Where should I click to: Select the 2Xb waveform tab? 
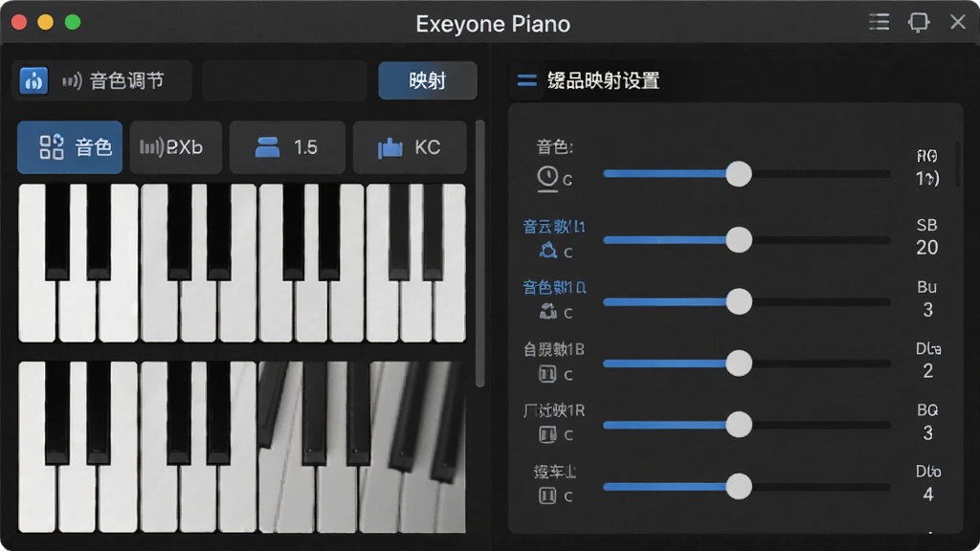[176, 147]
